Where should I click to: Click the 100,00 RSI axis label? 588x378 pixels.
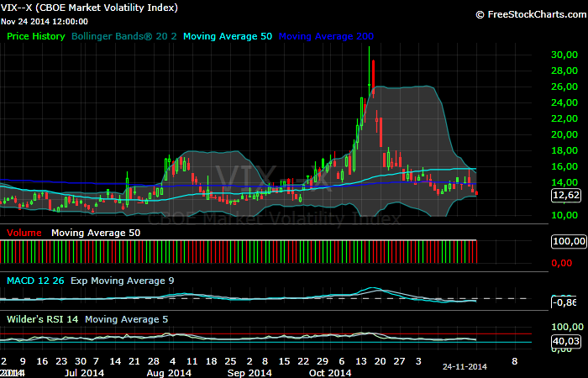pyautogui.click(x=567, y=327)
